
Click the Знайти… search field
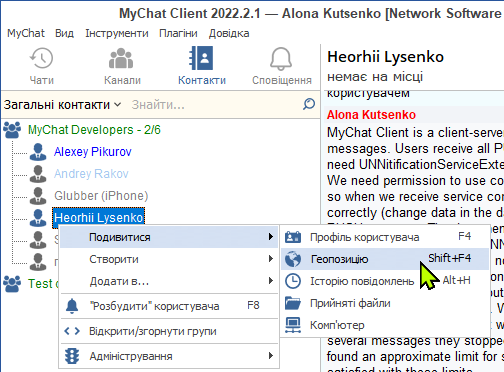(215, 105)
